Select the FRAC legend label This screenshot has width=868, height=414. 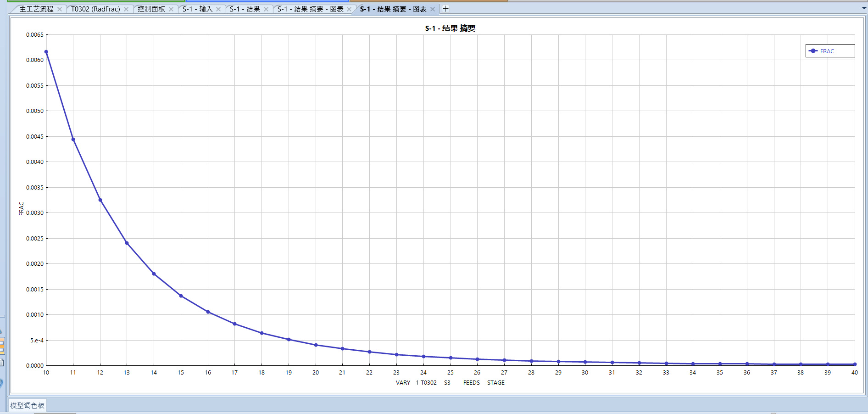(x=827, y=51)
